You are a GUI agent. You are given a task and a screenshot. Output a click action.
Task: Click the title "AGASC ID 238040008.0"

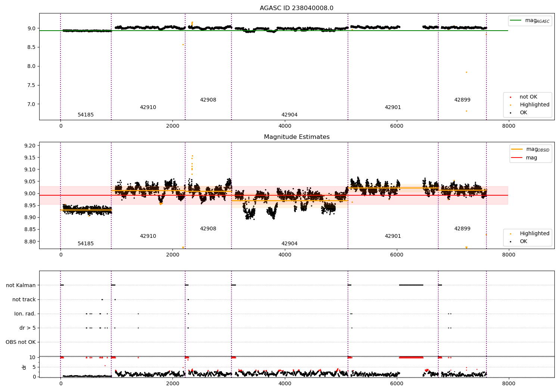pyautogui.click(x=297, y=8)
